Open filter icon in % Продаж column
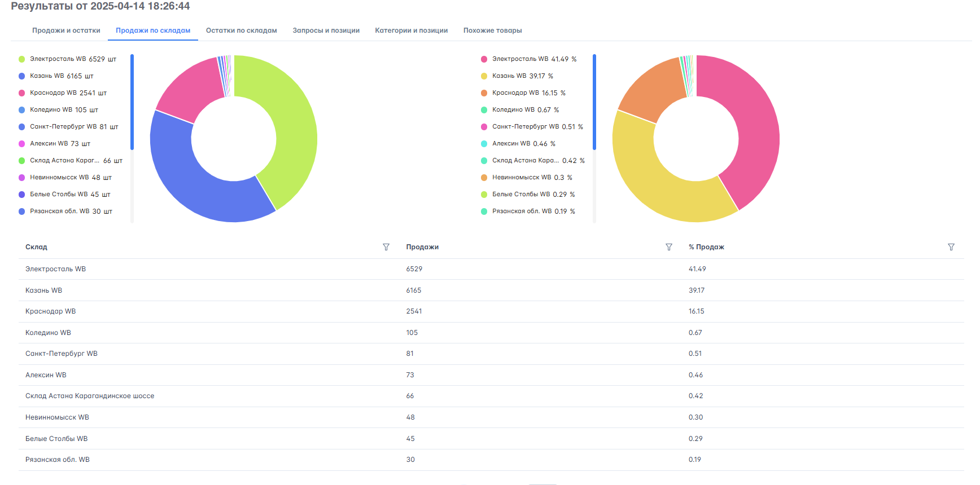The width and height of the screenshot is (980, 485). point(951,247)
